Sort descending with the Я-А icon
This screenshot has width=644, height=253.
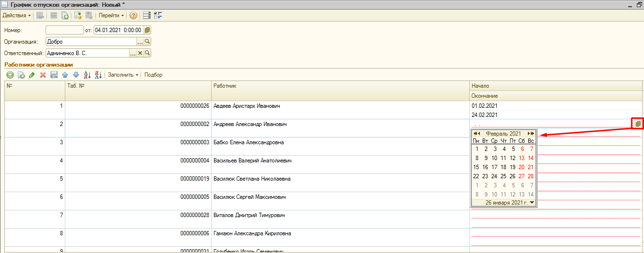click(x=98, y=75)
